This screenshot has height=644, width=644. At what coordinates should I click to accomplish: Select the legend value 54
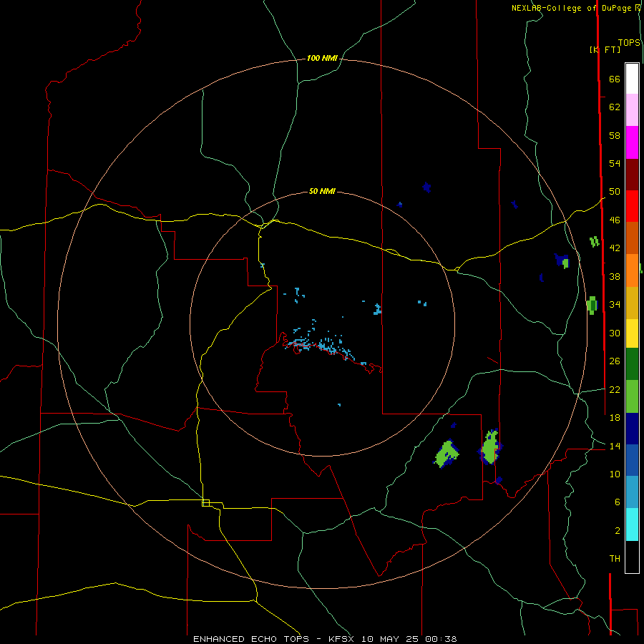tap(615, 163)
